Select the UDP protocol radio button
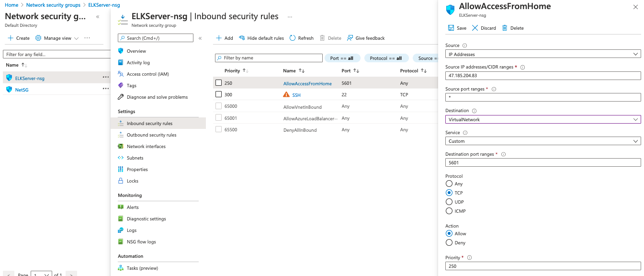 point(449,202)
